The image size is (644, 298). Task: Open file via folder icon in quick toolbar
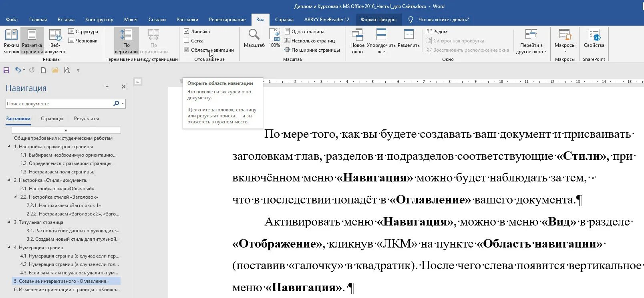pos(55,70)
